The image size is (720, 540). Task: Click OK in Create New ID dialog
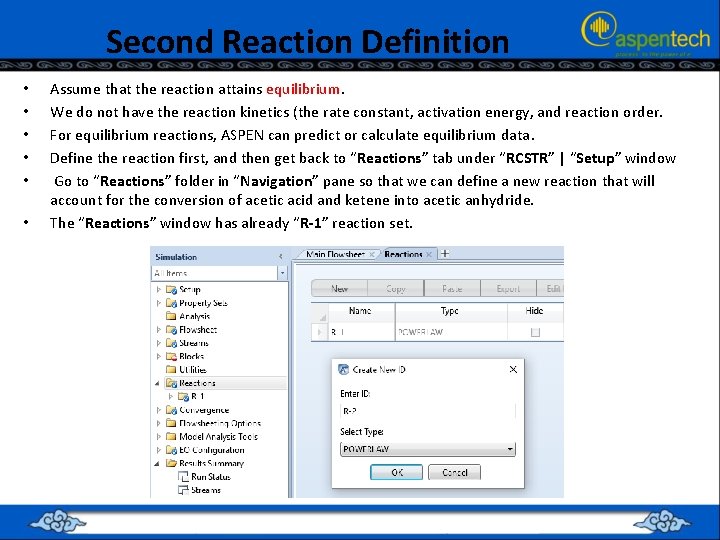click(396, 472)
